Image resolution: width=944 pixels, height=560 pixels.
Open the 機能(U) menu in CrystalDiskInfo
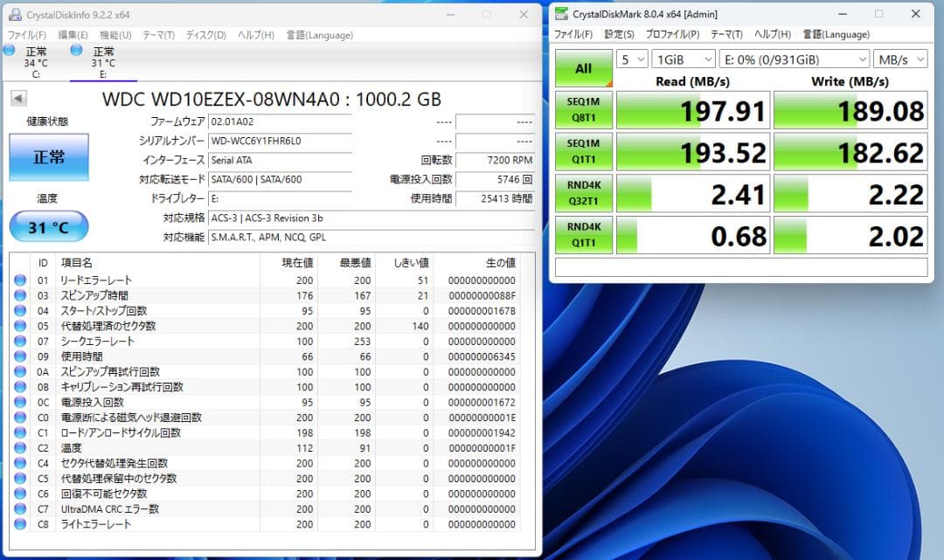coord(115,34)
